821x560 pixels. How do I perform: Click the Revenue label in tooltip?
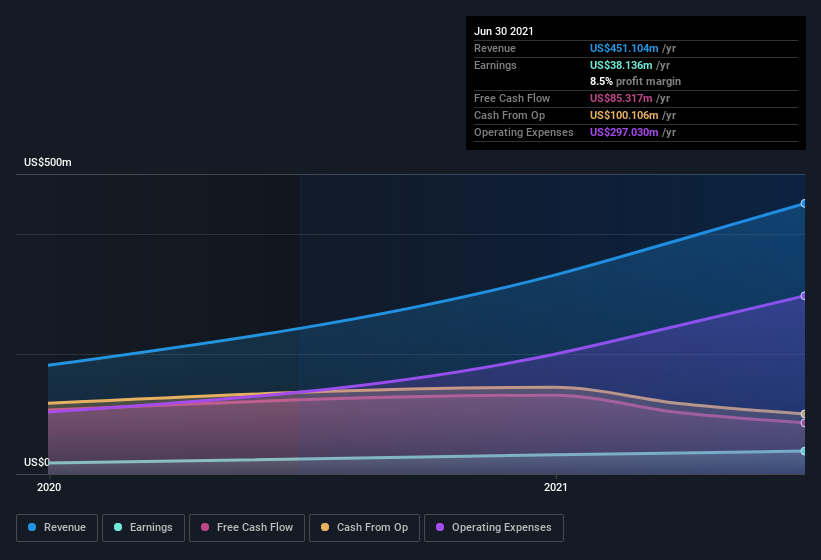click(x=495, y=48)
